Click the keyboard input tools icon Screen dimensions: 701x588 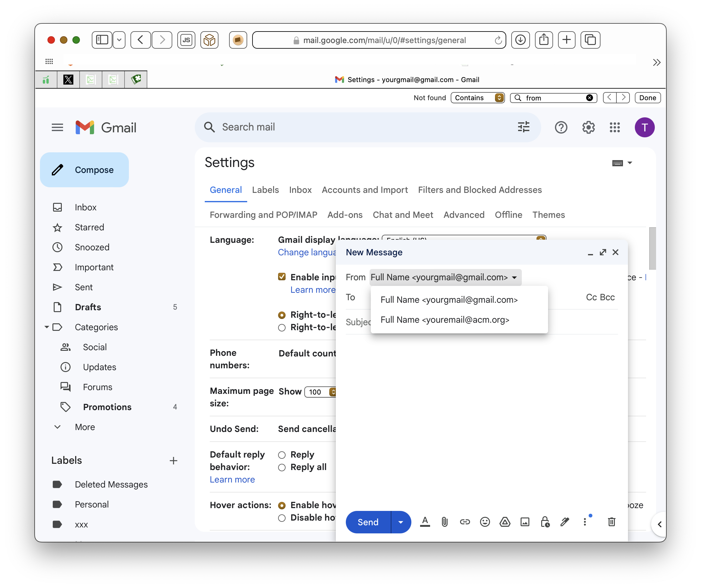coord(617,163)
